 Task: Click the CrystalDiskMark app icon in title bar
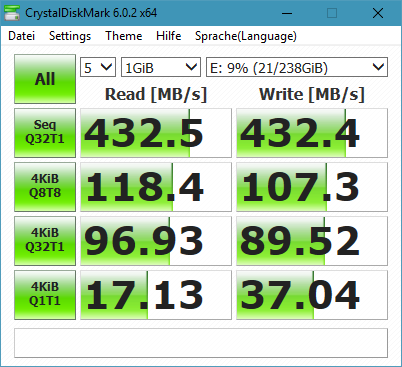click(x=11, y=13)
